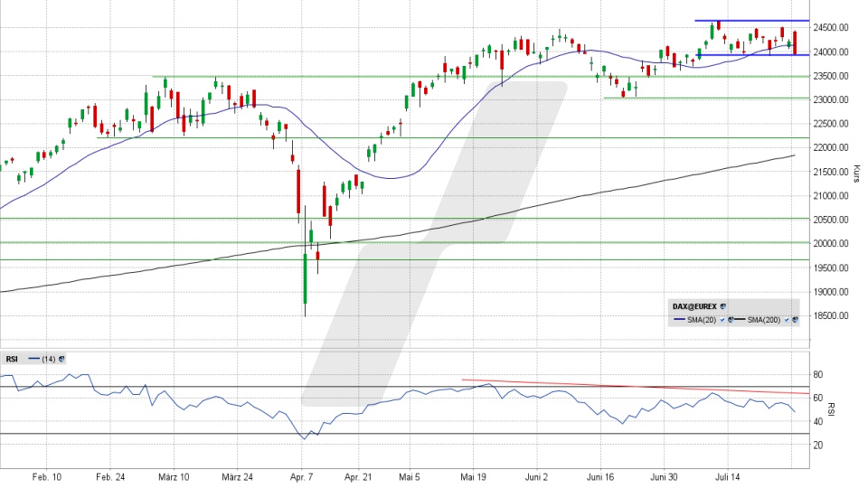Image resolution: width=868 pixels, height=488 pixels.
Task: Click the 19500.00 price axis label
Action: click(x=831, y=267)
